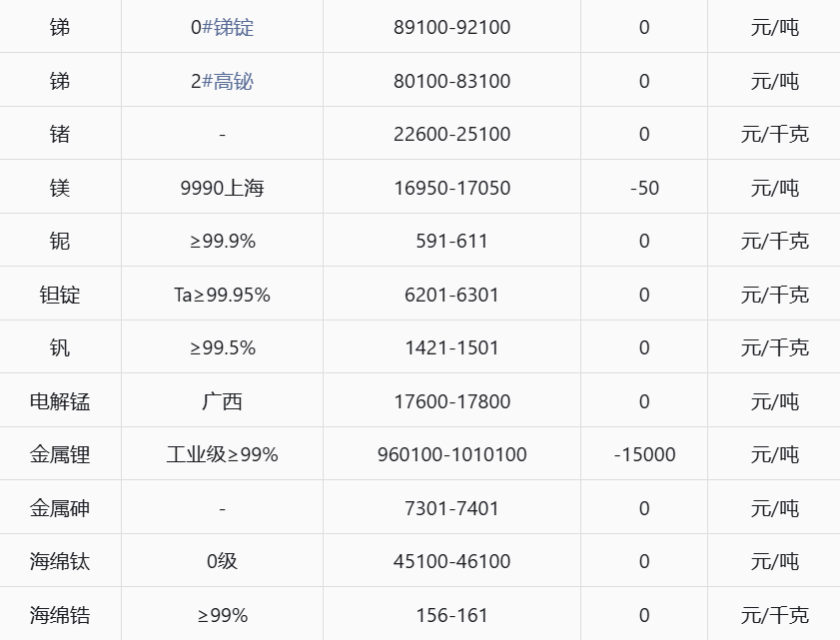
Task: Click the -50 change value
Action: point(644,188)
